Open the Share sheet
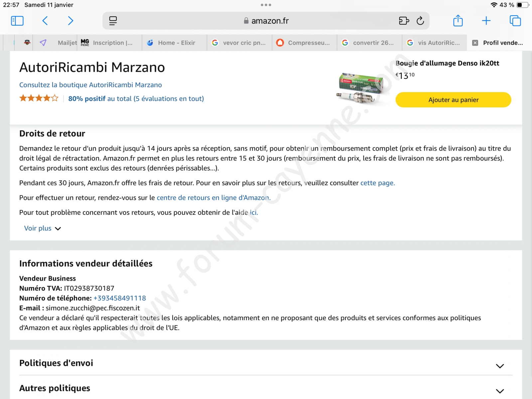The width and height of the screenshot is (532, 399). click(458, 21)
